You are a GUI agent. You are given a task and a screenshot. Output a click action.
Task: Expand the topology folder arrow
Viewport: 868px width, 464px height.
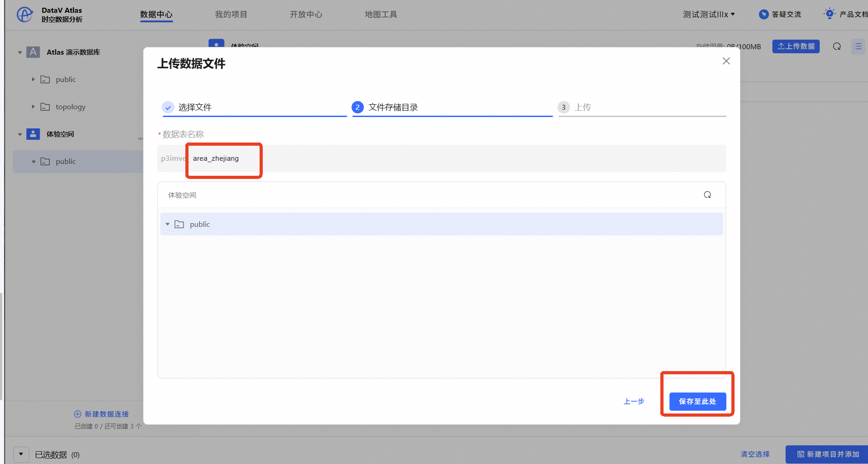[33, 107]
